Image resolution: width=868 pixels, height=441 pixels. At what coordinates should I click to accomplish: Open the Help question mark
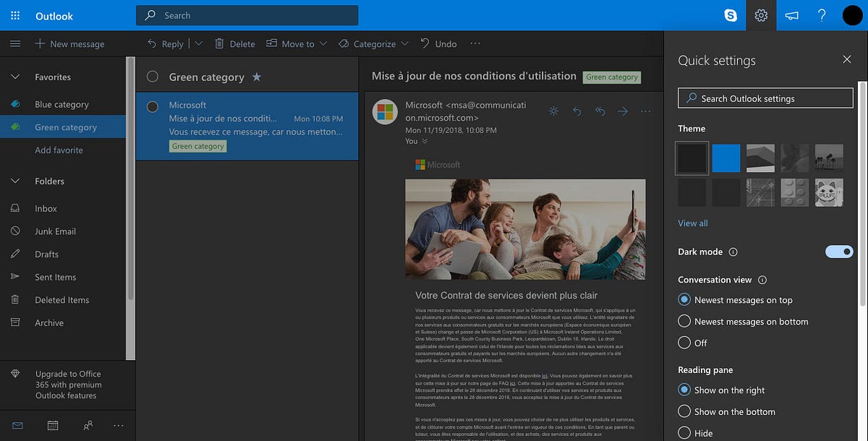[822, 15]
